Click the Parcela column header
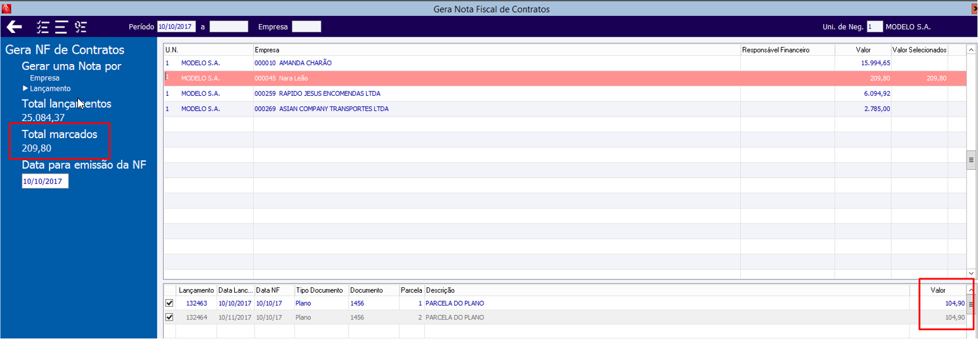The height and width of the screenshot is (341, 980). [412, 290]
